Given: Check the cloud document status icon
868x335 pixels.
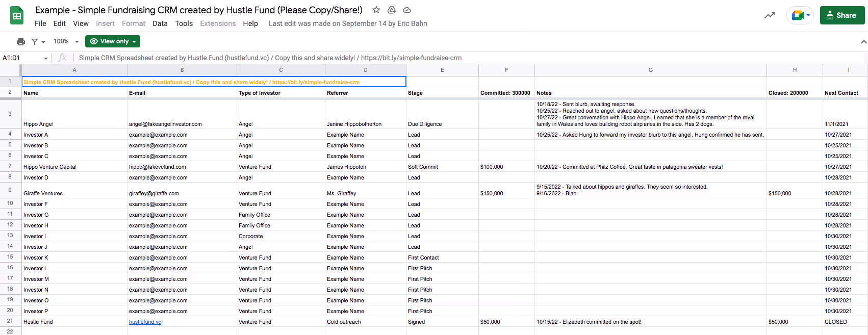Looking at the screenshot, I should coord(407,10).
